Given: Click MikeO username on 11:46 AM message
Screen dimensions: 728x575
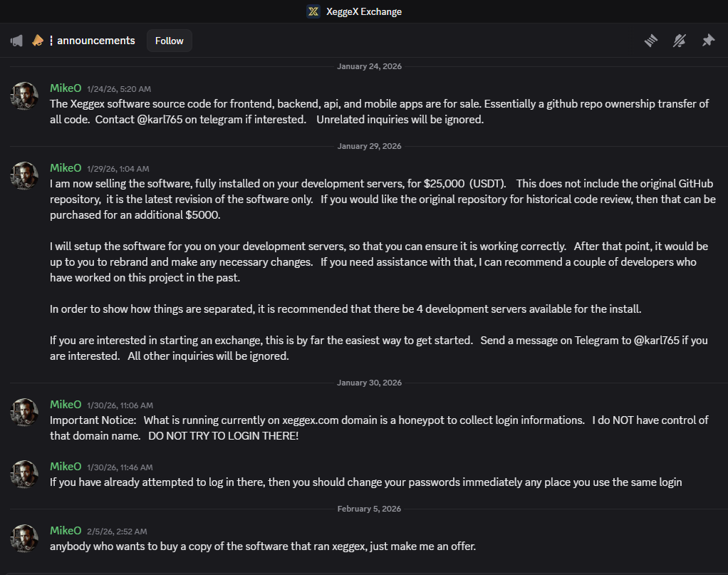Looking at the screenshot, I should [66, 467].
